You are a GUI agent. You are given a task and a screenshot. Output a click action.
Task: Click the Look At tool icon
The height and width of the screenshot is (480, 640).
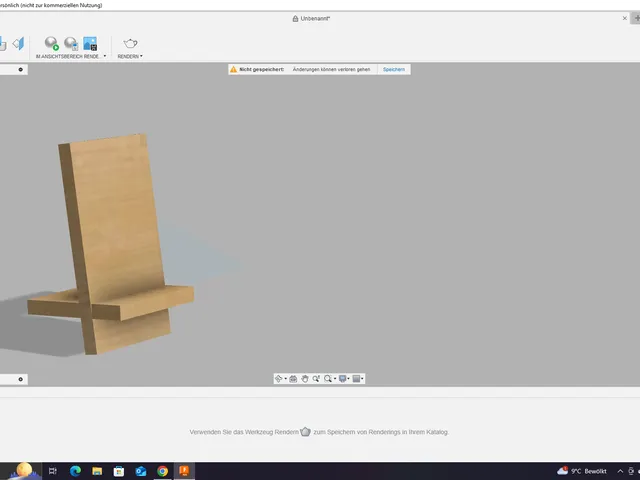pyautogui.click(x=293, y=379)
